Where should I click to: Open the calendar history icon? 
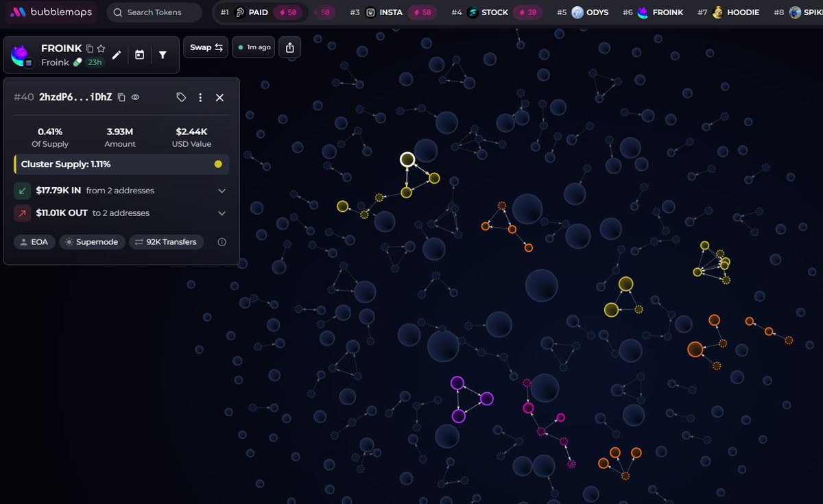point(139,55)
